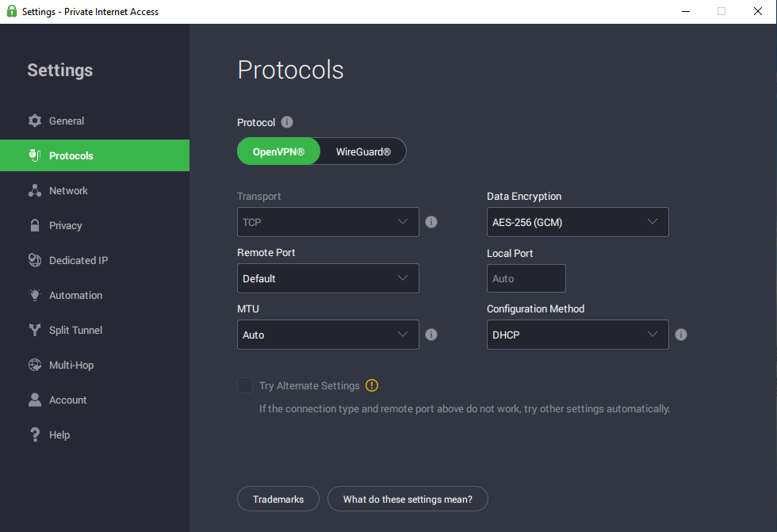Click the "Settings" sidebar heading
The height and width of the screenshot is (532, 777).
[x=60, y=71]
